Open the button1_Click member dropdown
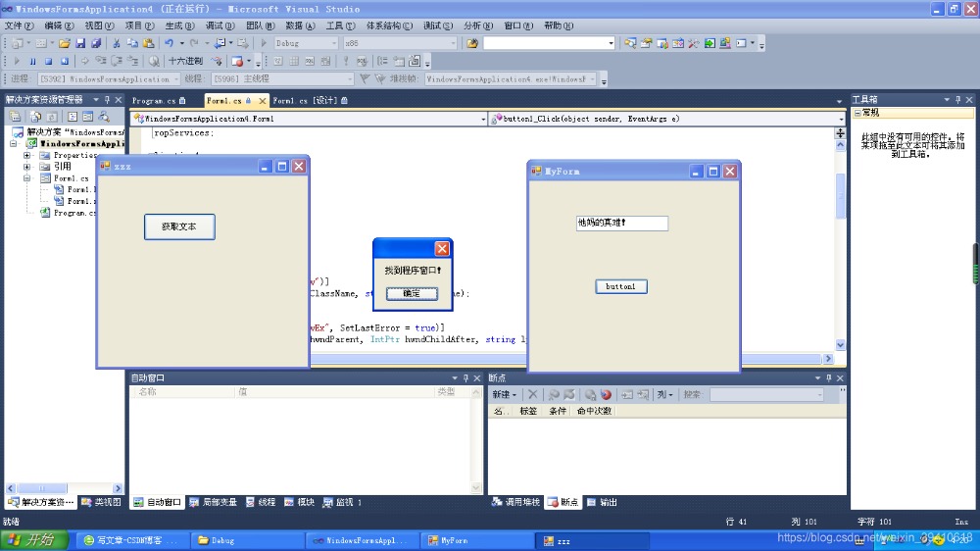 666,119
